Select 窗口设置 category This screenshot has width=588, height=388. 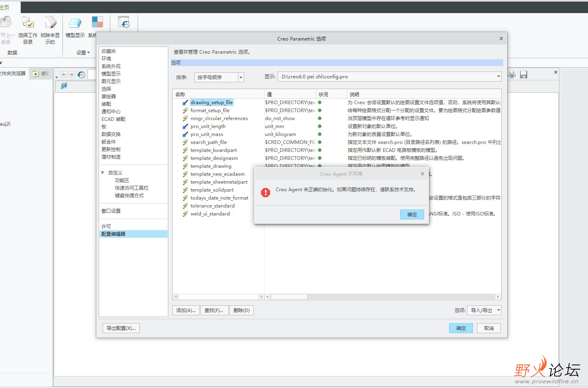click(x=111, y=211)
